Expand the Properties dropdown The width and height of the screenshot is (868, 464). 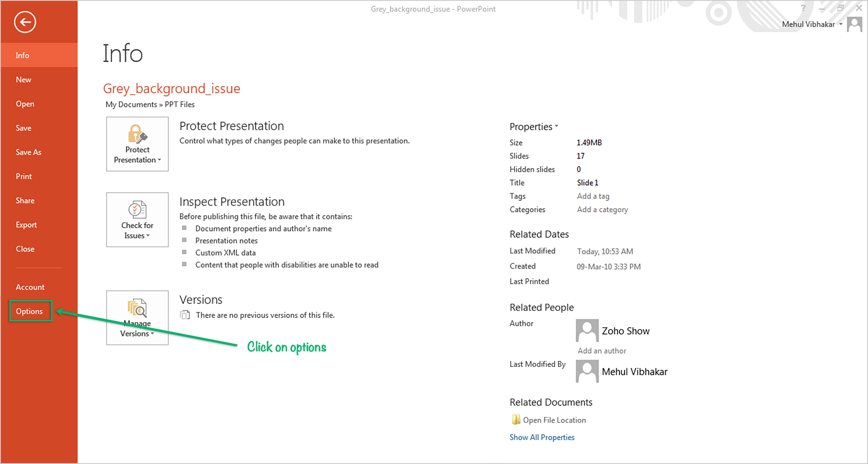[x=534, y=126]
